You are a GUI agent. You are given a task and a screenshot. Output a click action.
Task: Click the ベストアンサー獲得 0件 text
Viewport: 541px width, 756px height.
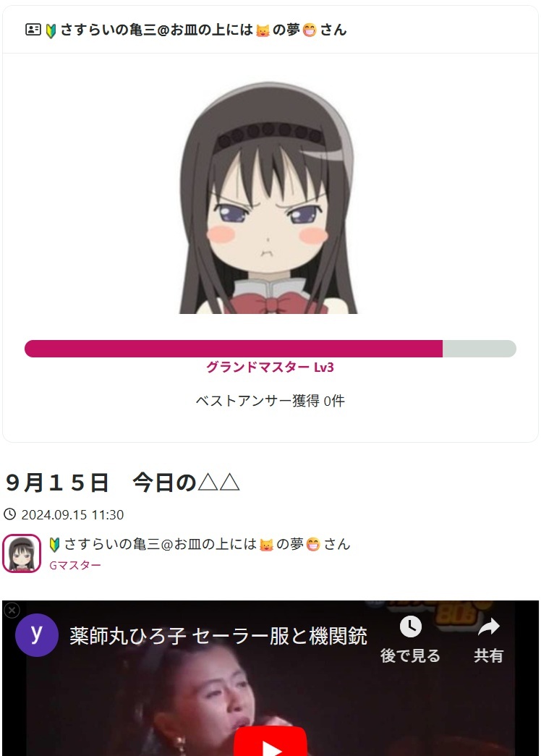pos(270,401)
